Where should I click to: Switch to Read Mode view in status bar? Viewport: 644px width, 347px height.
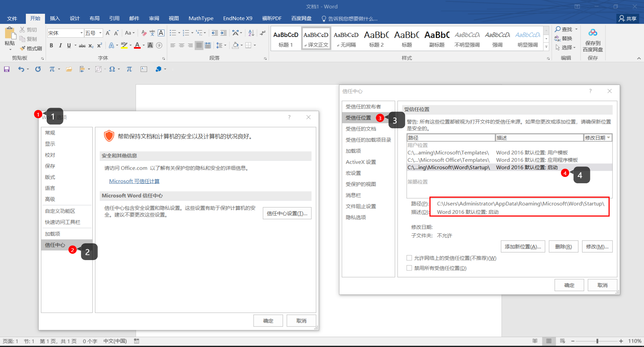(x=535, y=341)
